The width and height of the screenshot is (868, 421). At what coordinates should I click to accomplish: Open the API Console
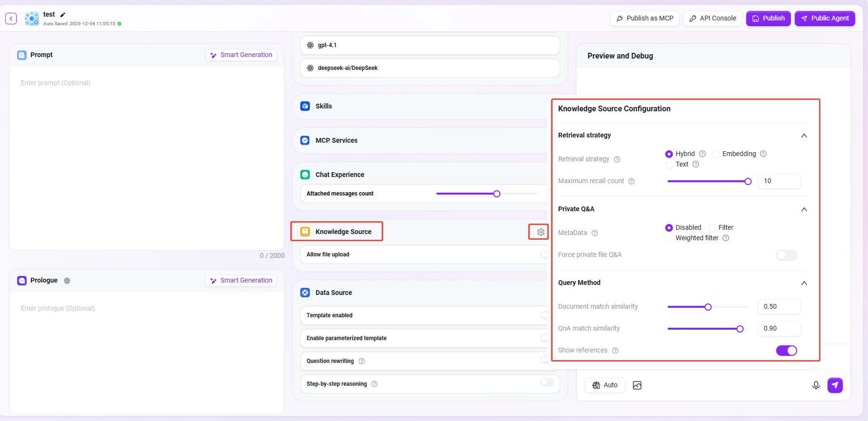(712, 19)
